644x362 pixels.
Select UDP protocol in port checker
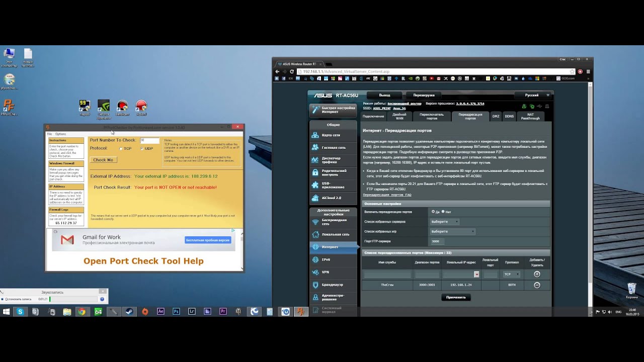(142, 149)
